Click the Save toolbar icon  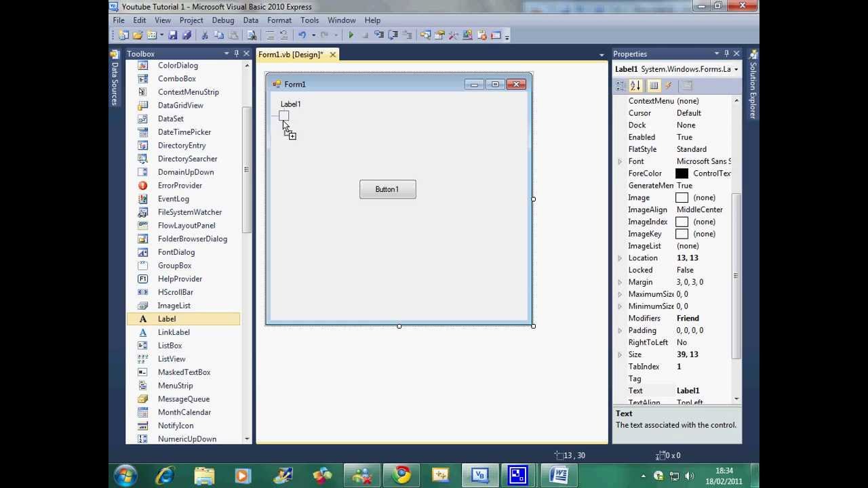pyautogui.click(x=173, y=35)
